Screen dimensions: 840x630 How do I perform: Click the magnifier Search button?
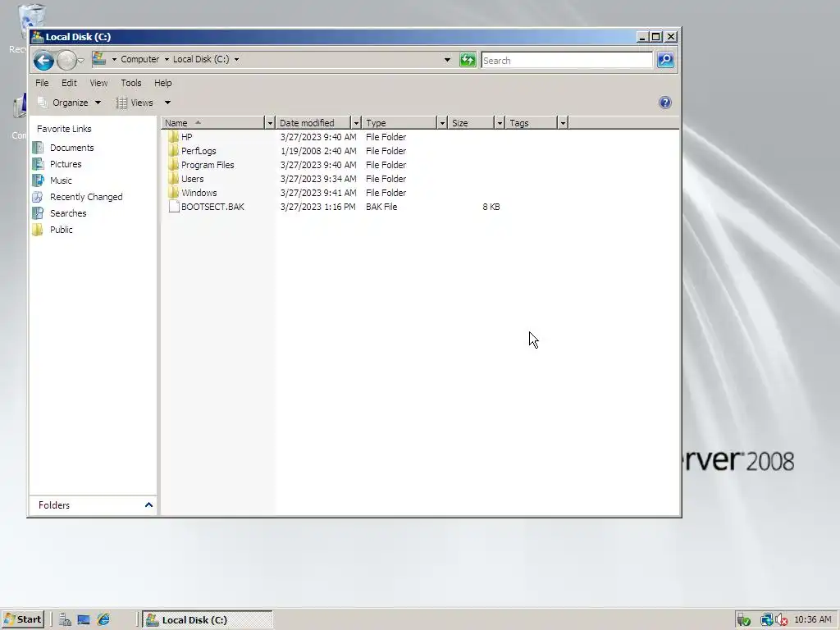tap(665, 60)
